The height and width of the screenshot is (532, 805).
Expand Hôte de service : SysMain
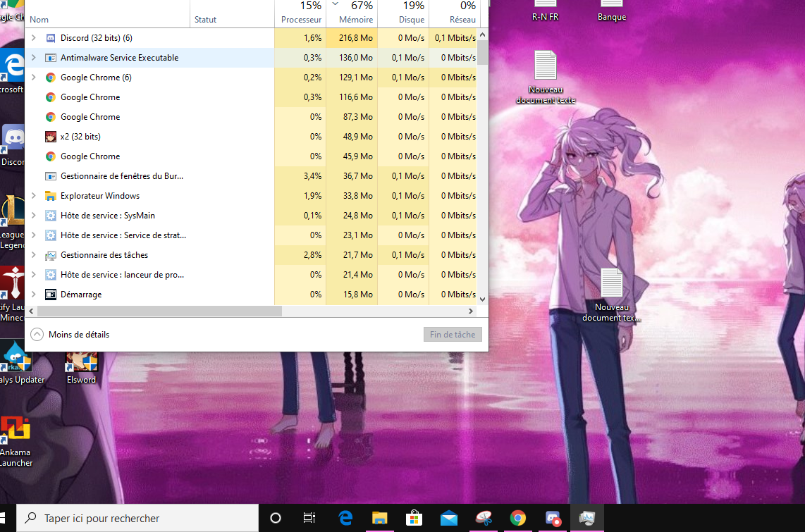[34, 216]
